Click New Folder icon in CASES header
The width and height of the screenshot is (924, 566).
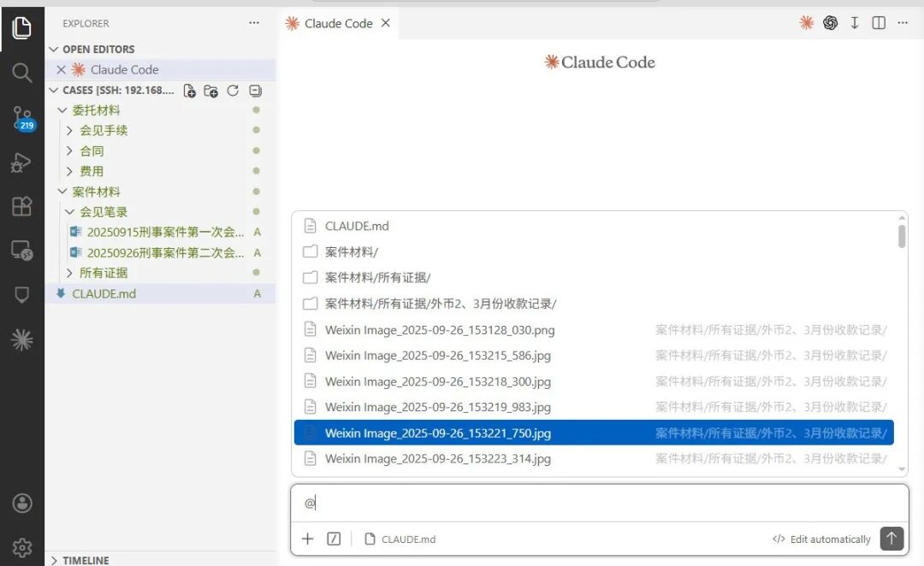(x=211, y=91)
